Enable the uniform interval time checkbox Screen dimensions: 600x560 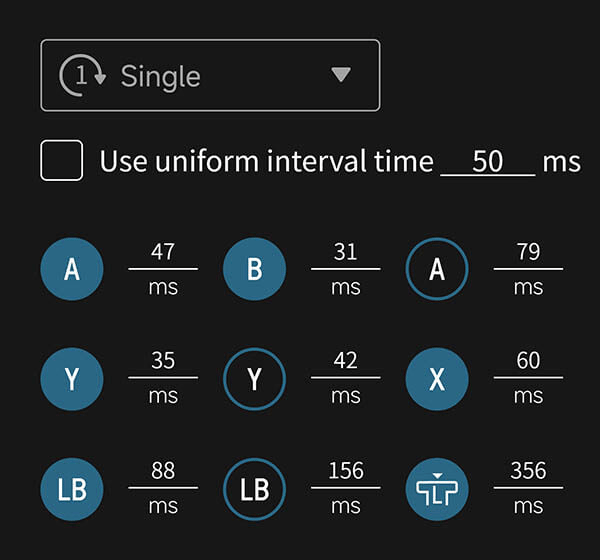coord(62,161)
